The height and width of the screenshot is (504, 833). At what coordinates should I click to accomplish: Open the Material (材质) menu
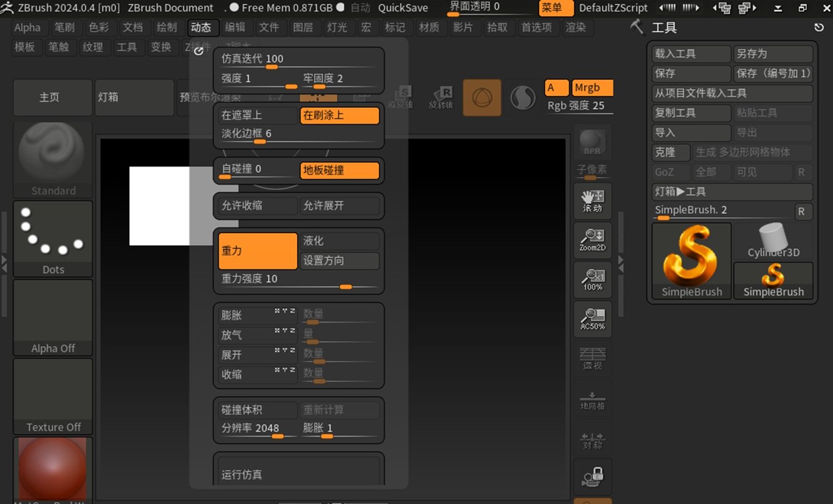(x=429, y=27)
